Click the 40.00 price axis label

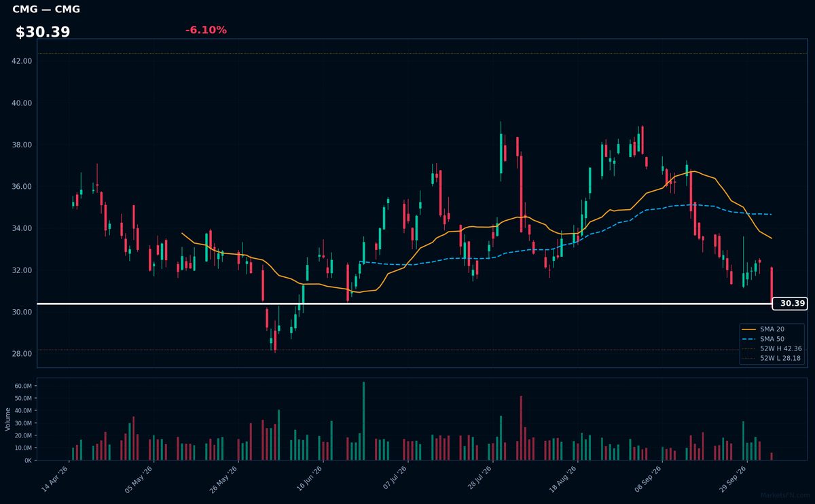[x=22, y=103]
